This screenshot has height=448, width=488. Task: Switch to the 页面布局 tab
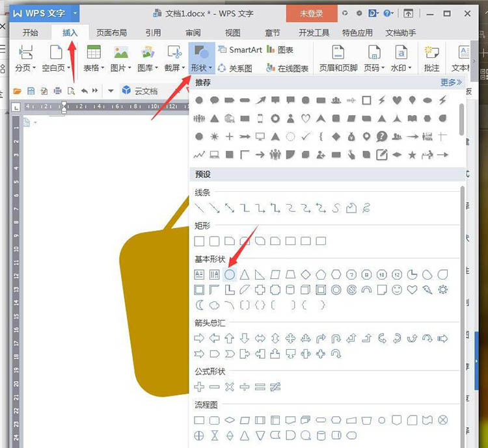coord(111,33)
